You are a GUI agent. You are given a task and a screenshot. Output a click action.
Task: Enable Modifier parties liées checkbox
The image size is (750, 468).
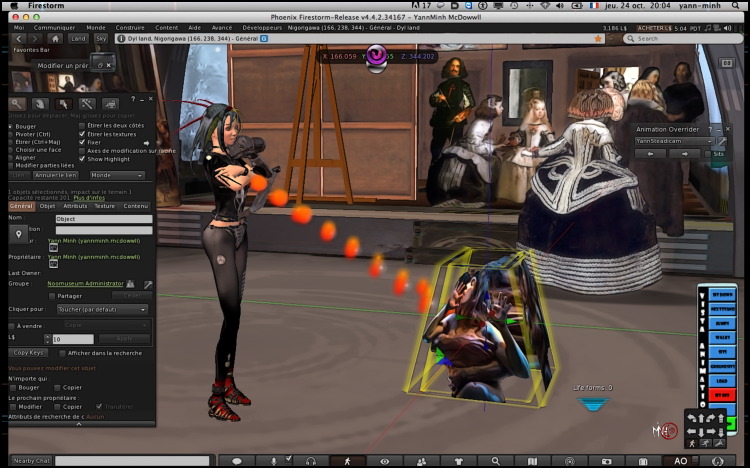pyautogui.click(x=11, y=166)
